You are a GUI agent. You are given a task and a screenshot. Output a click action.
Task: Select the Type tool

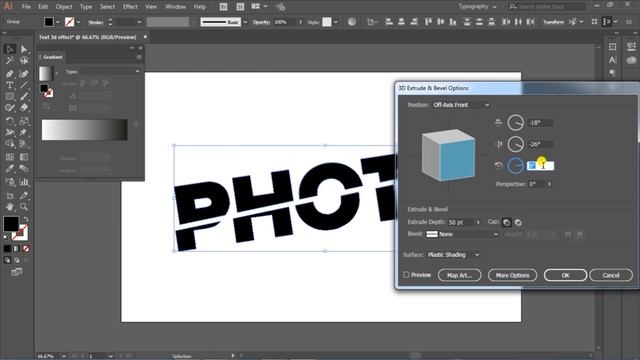click(10, 85)
